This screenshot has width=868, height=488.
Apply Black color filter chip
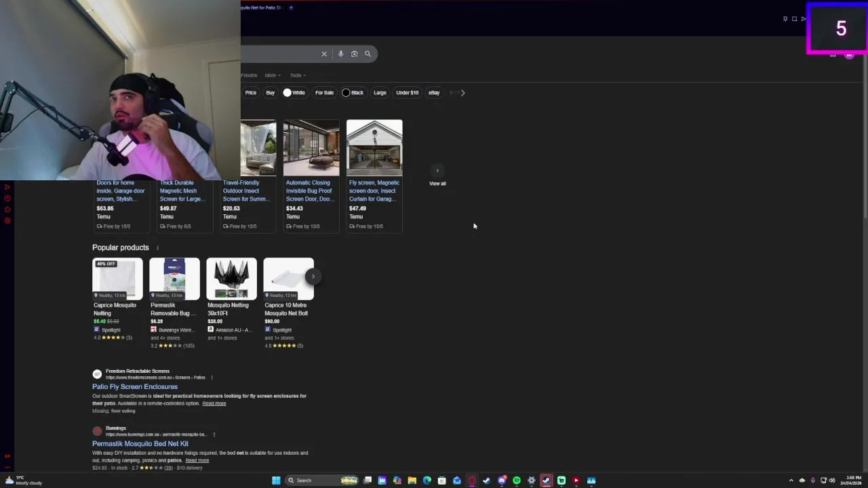(353, 93)
